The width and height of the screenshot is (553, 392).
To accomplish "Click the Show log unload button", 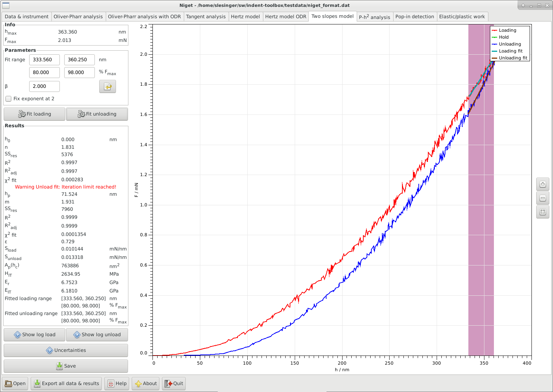I will [x=97, y=335].
